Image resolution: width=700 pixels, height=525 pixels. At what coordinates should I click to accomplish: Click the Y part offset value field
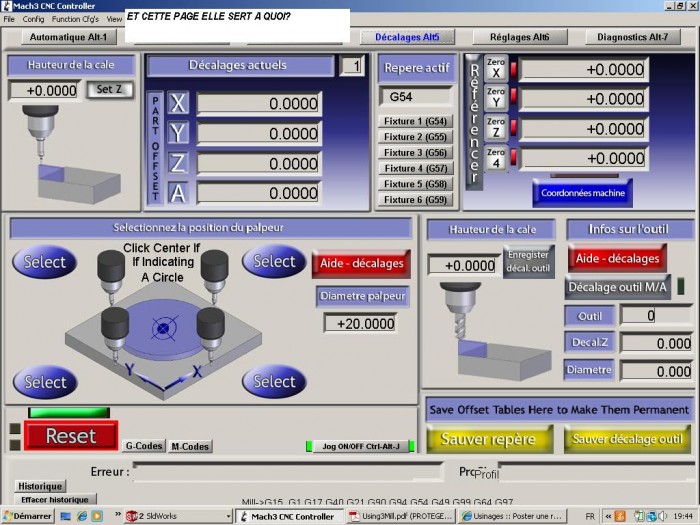click(x=259, y=133)
